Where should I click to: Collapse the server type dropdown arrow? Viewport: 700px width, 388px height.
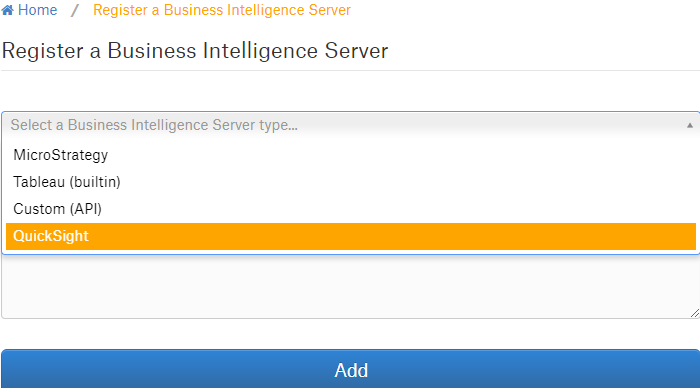(x=690, y=125)
